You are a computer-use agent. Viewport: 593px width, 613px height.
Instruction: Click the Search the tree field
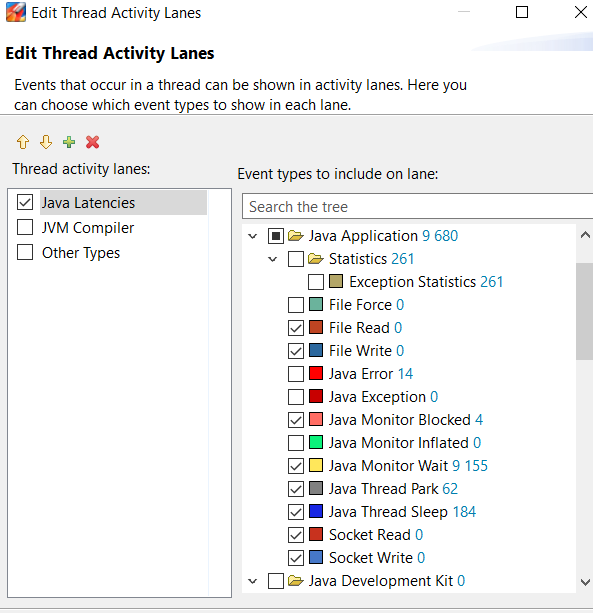pyautogui.click(x=417, y=206)
